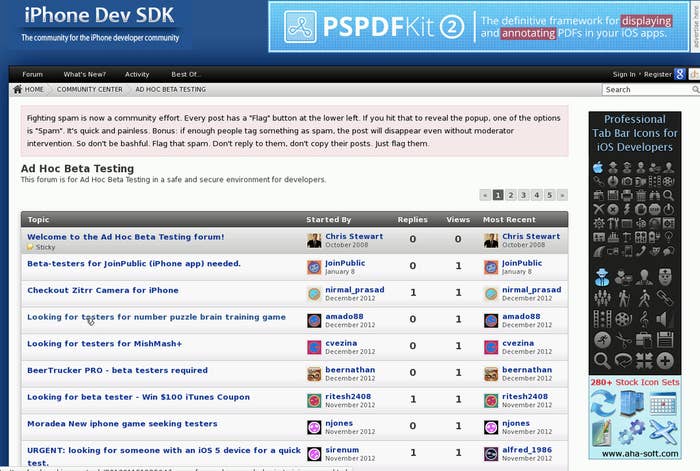Open the Forum menu
The width and height of the screenshot is (700, 471).
tap(33, 74)
